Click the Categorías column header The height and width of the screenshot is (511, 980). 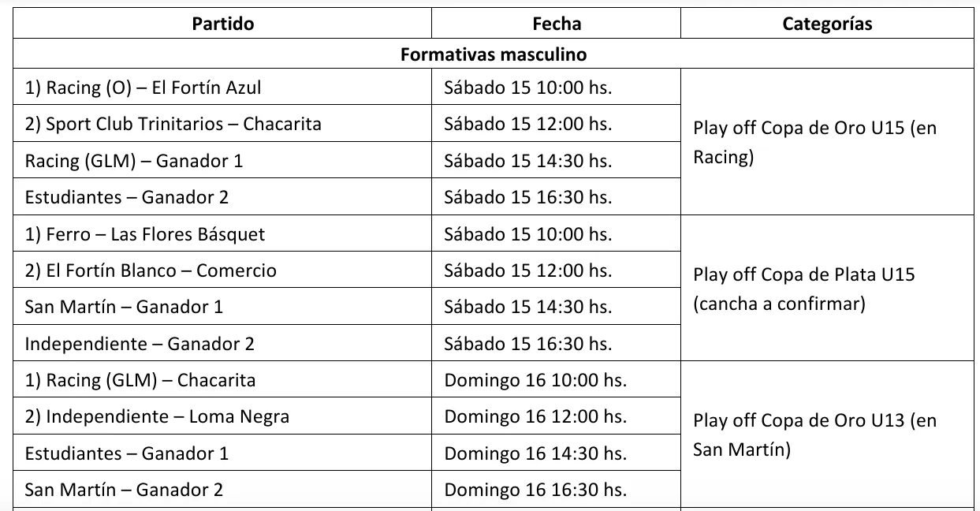827,24
